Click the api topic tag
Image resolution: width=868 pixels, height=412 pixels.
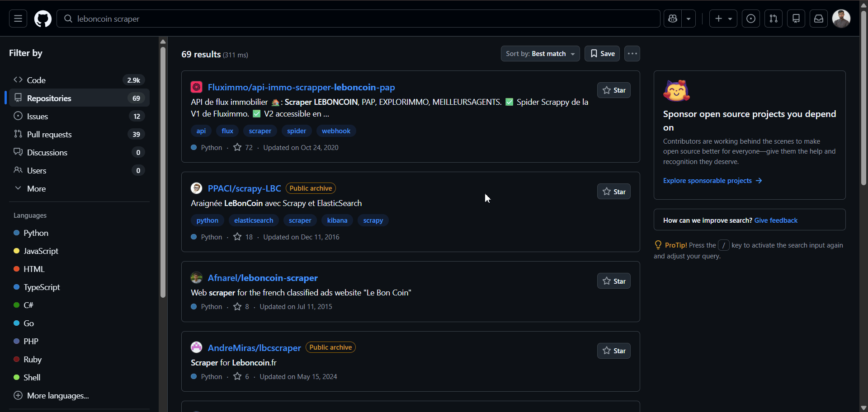click(201, 131)
